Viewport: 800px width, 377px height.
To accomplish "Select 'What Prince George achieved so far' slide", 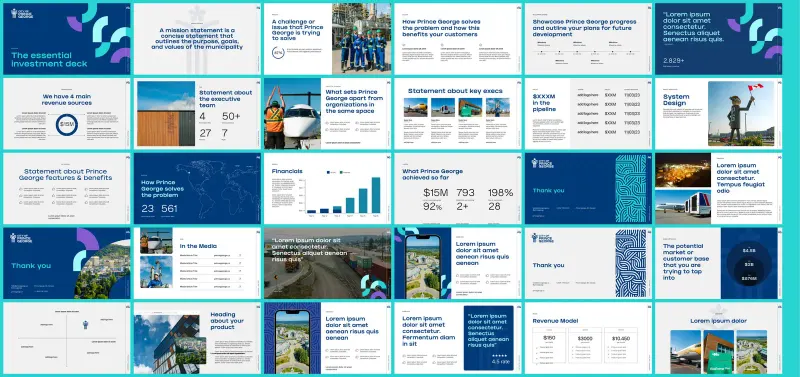I will click(458, 188).
